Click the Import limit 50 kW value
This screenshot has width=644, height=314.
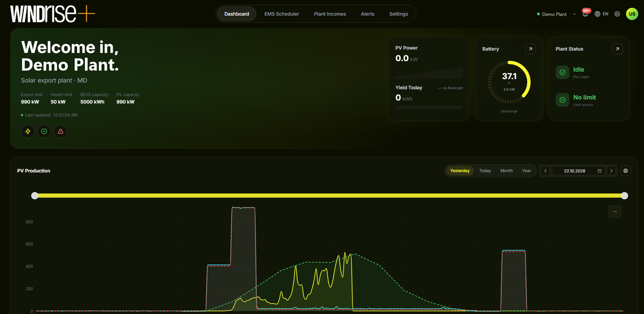click(58, 102)
